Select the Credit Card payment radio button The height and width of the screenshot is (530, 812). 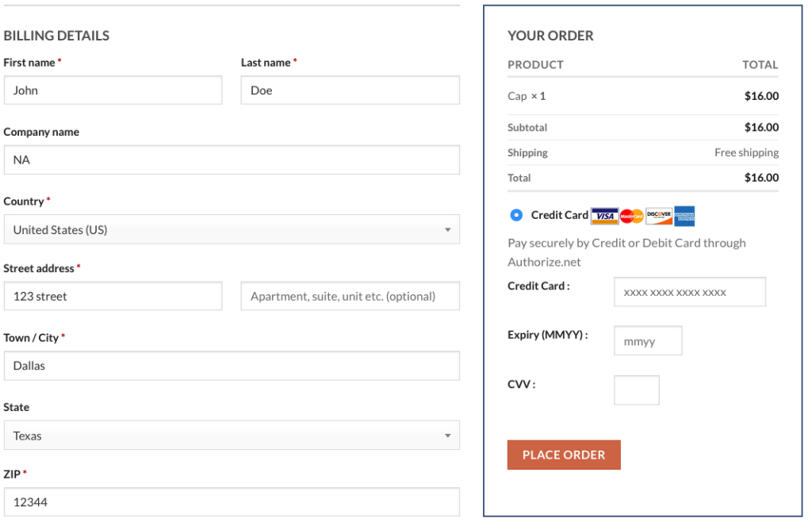517,215
